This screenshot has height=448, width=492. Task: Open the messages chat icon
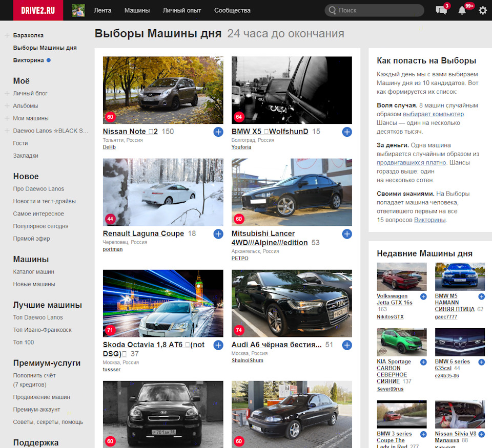pyautogui.click(x=441, y=10)
